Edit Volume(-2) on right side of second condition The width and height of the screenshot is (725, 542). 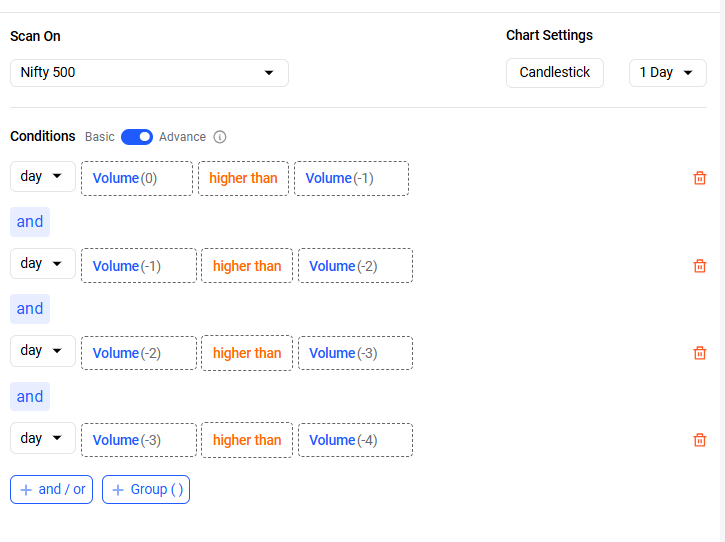click(x=355, y=266)
